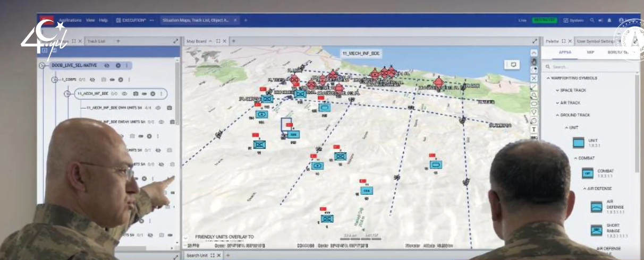Pick the AIR DEFENSE symbol in Palette
This screenshot has width=644, height=260.
[597, 207]
